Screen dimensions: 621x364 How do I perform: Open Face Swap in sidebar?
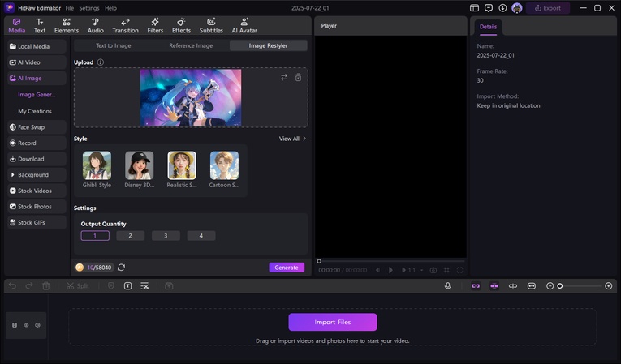[37, 127]
